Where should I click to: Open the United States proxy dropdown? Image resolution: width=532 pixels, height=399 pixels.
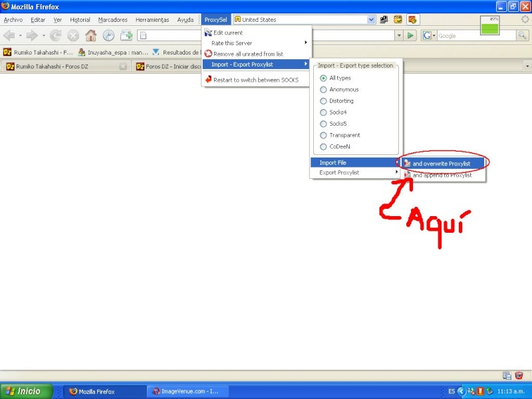pyautogui.click(x=371, y=20)
